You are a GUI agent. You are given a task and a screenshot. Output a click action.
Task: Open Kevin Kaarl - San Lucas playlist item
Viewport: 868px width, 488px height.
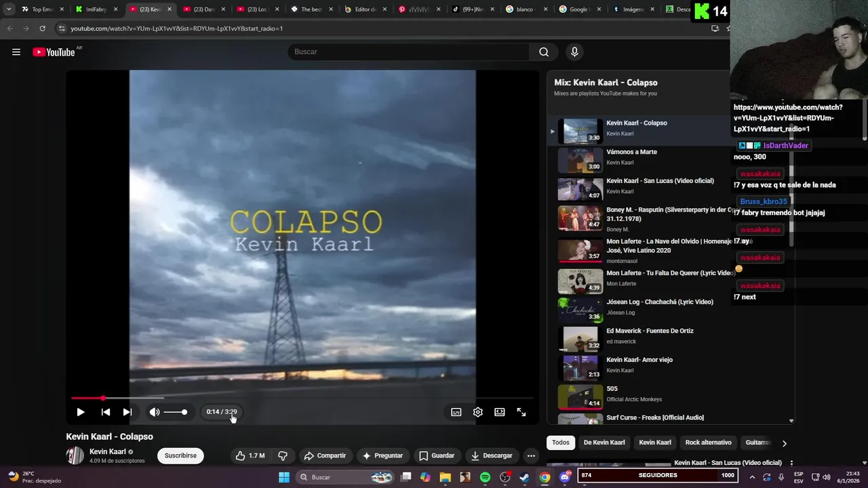[637, 189]
